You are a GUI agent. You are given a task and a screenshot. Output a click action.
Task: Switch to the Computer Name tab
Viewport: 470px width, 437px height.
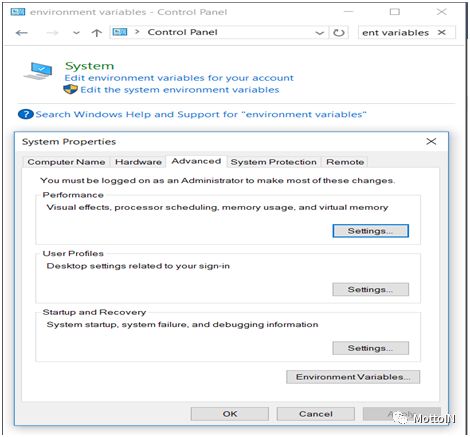66,162
